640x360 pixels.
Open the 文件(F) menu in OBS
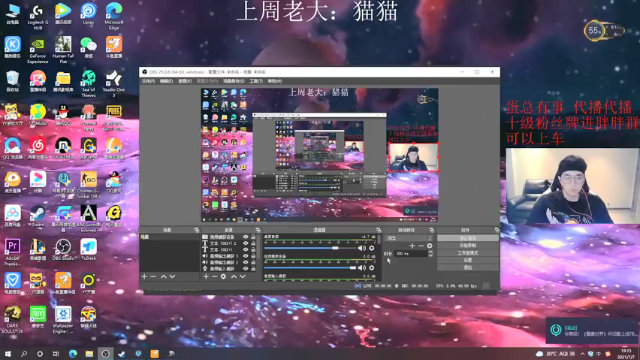click(x=148, y=81)
